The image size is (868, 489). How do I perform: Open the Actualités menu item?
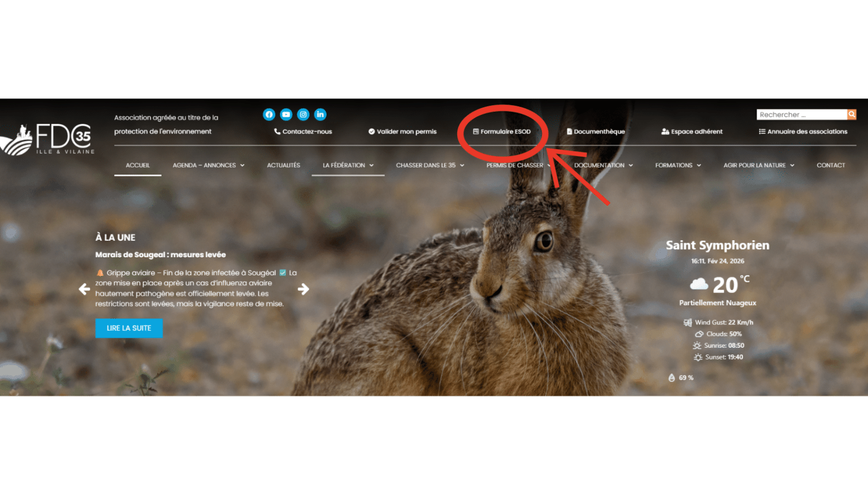(x=284, y=166)
